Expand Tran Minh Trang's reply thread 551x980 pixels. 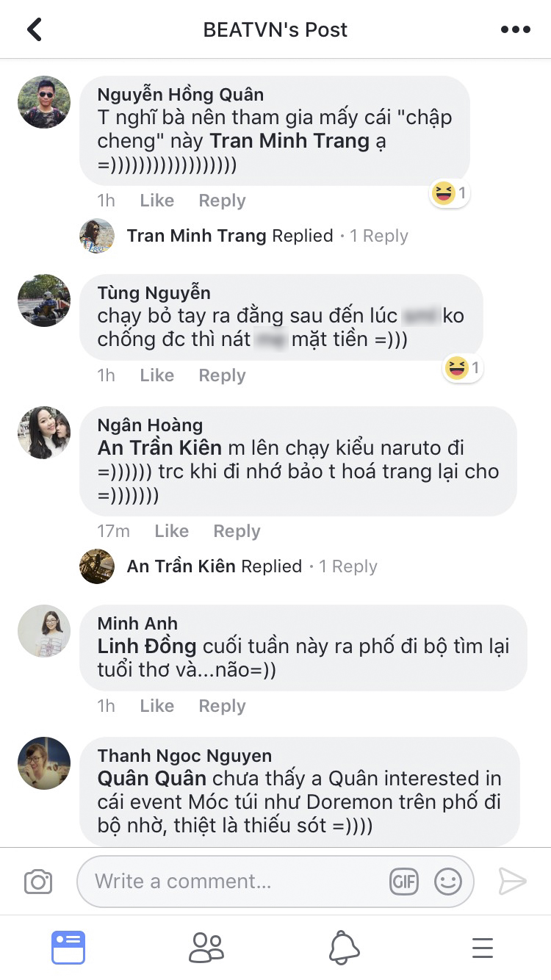click(267, 236)
